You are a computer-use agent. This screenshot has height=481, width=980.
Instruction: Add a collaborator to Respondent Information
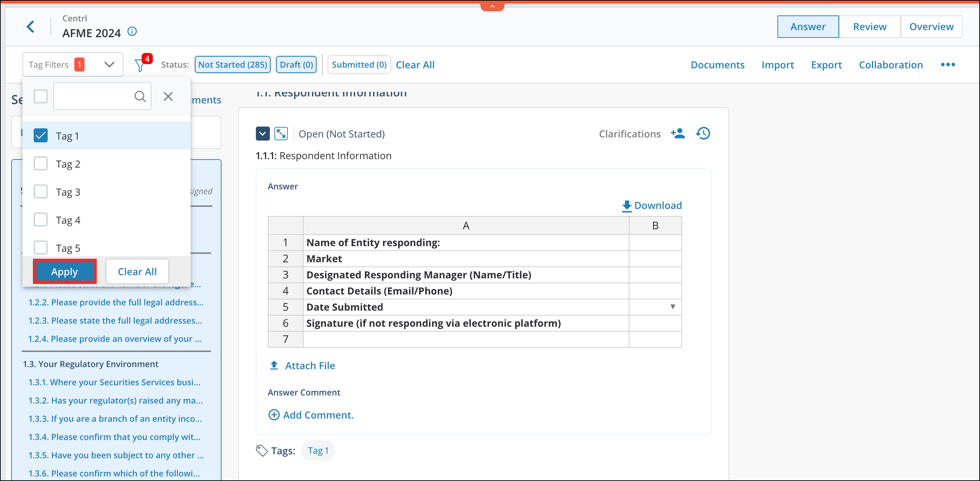pos(678,133)
